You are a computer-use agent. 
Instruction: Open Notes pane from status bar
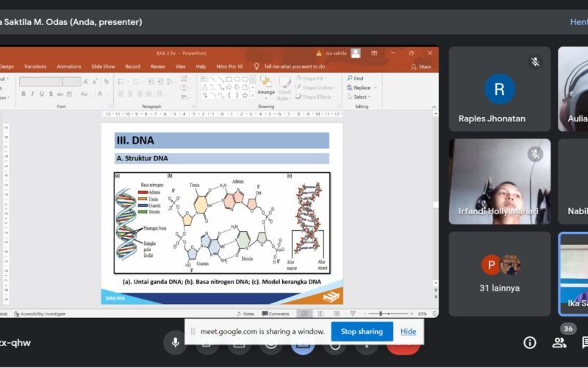click(x=246, y=314)
